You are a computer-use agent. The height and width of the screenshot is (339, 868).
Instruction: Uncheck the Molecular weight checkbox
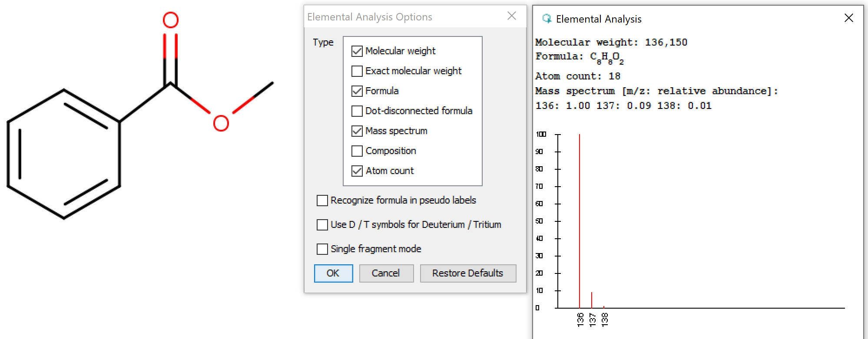[357, 51]
